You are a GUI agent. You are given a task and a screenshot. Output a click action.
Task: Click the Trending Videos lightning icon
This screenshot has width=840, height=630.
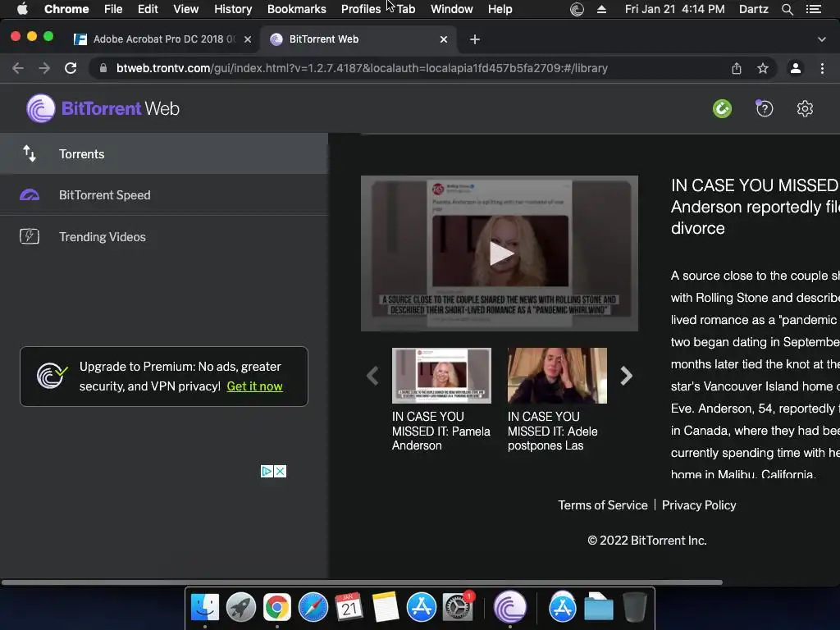pos(30,236)
